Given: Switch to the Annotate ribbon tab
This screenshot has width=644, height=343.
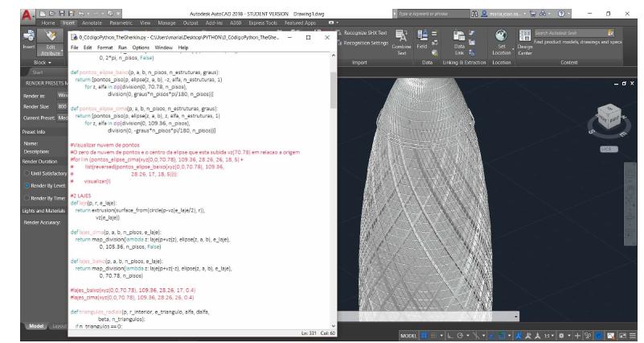Looking at the screenshot, I should coord(92,23).
